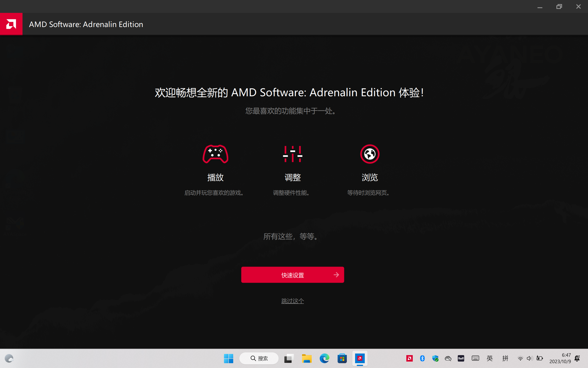Click the 播放 heading text
Screen dimensions: 588x368
pos(215,177)
